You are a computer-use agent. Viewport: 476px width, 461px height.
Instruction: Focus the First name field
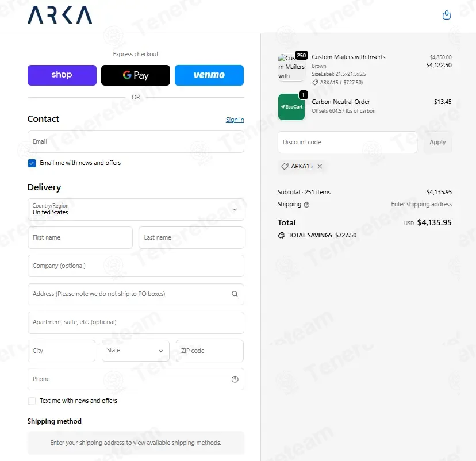click(80, 237)
